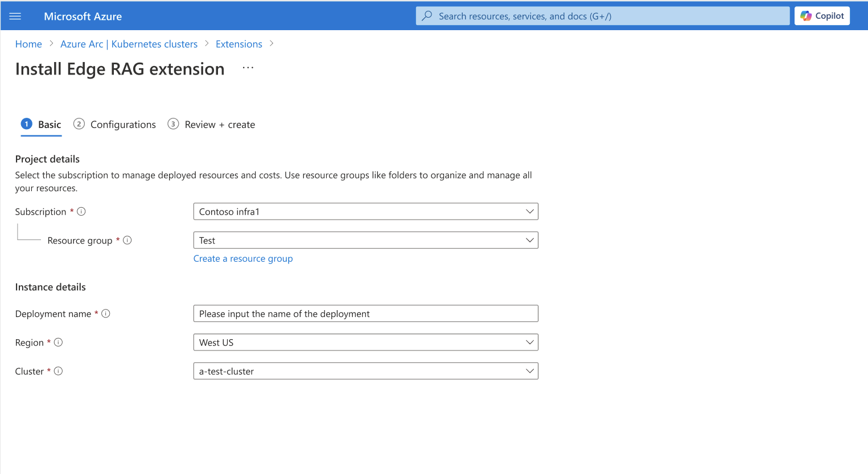Screen dimensions: 868x474
Task: Navigate to Home via the breadcrumb
Action: 28,44
